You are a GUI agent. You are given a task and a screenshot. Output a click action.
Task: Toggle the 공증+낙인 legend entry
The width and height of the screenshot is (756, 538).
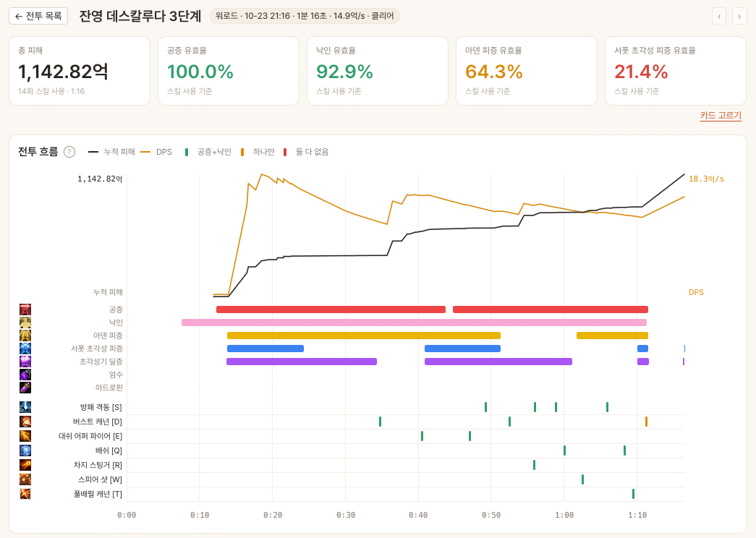click(x=208, y=152)
